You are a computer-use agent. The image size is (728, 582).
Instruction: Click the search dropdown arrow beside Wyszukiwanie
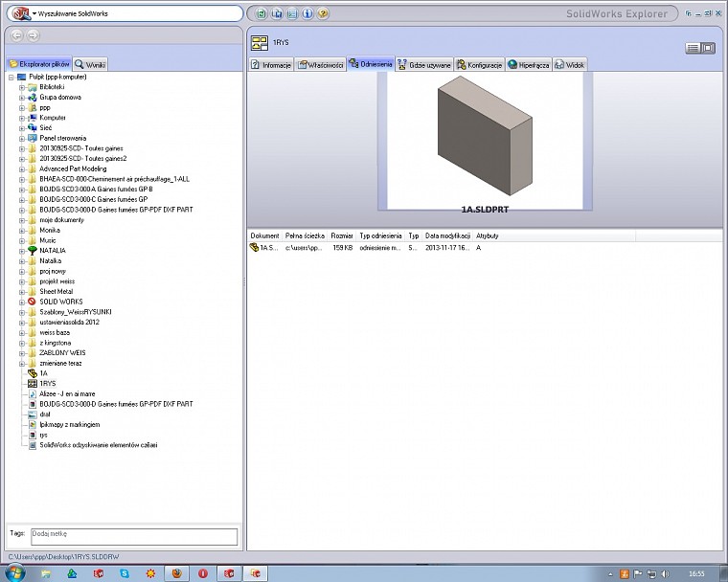[x=34, y=14]
